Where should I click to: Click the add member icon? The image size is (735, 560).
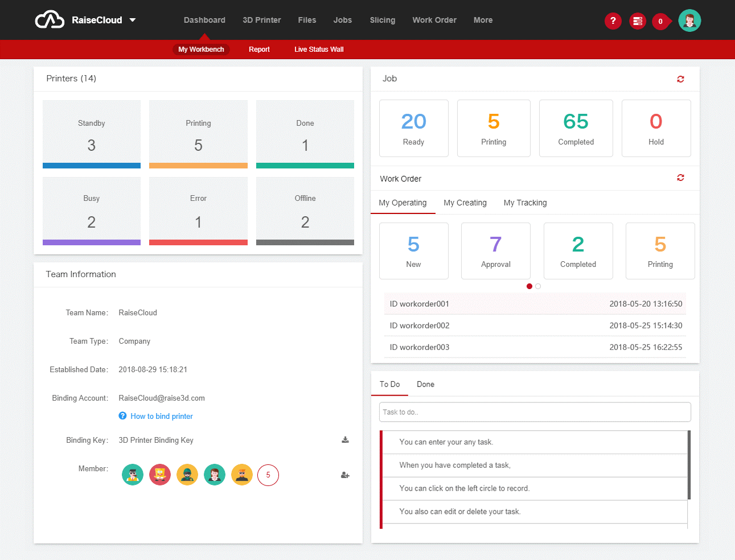pyautogui.click(x=345, y=475)
